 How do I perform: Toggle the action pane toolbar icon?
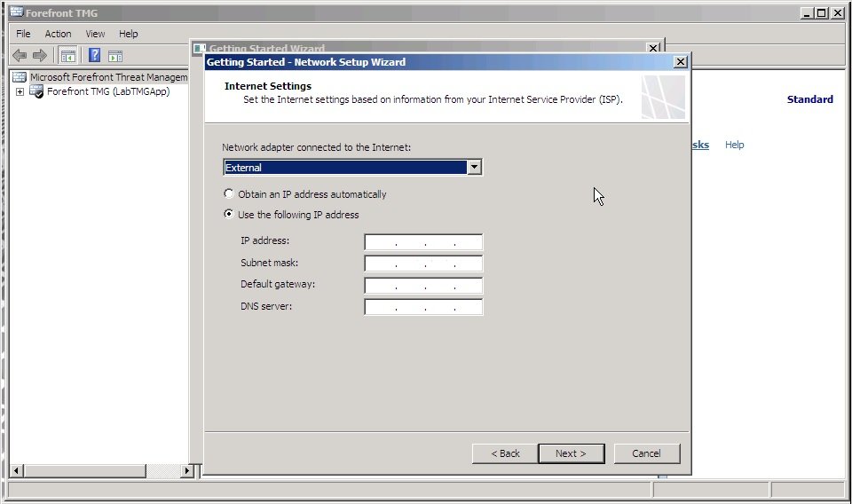coord(115,55)
